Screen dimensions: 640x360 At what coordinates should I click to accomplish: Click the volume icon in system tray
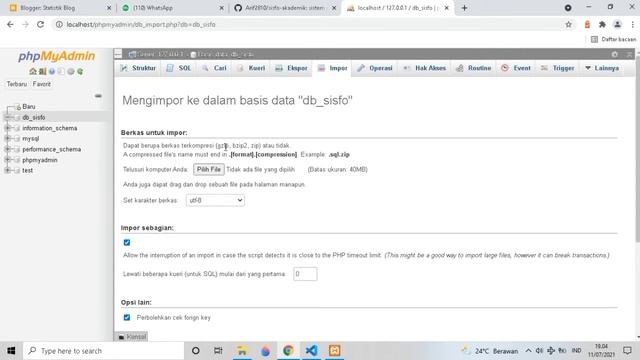point(539,351)
